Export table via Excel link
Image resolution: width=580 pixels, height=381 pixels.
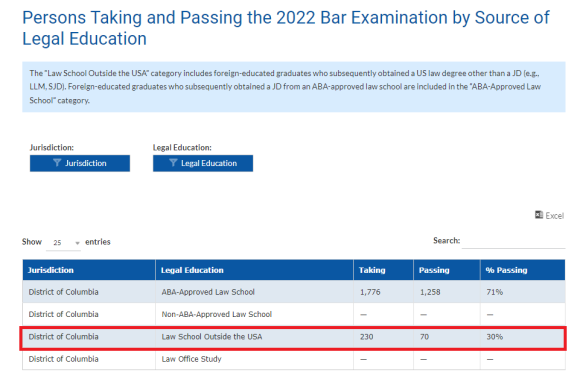click(549, 215)
